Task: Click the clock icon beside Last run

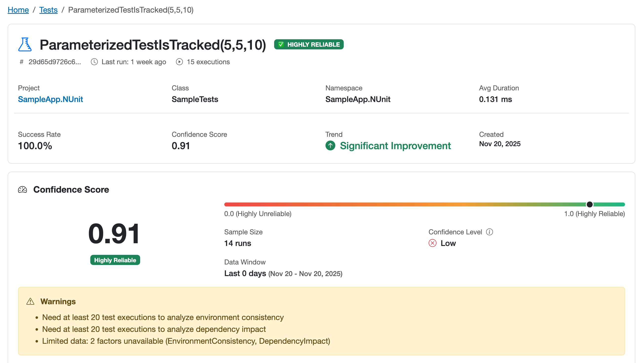Action: pyautogui.click(x=94, y=62)
